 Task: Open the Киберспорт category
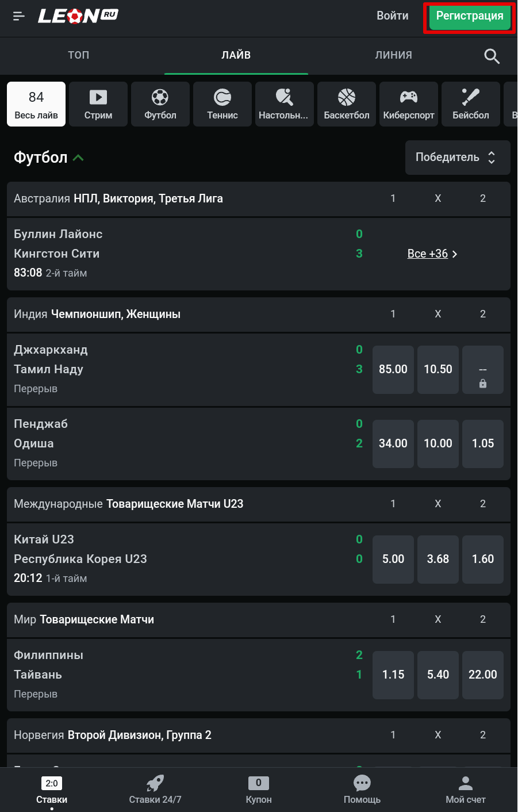pos(409,104)
